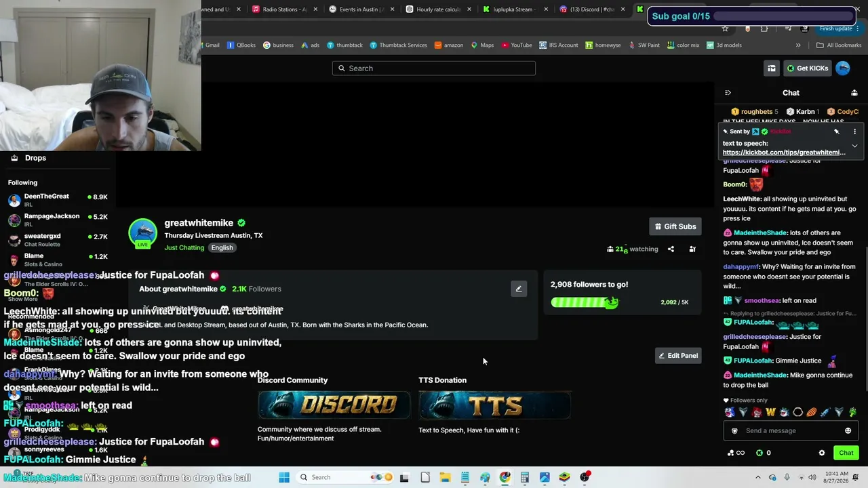Open the IRS Account bookmark

coord(559,45)
